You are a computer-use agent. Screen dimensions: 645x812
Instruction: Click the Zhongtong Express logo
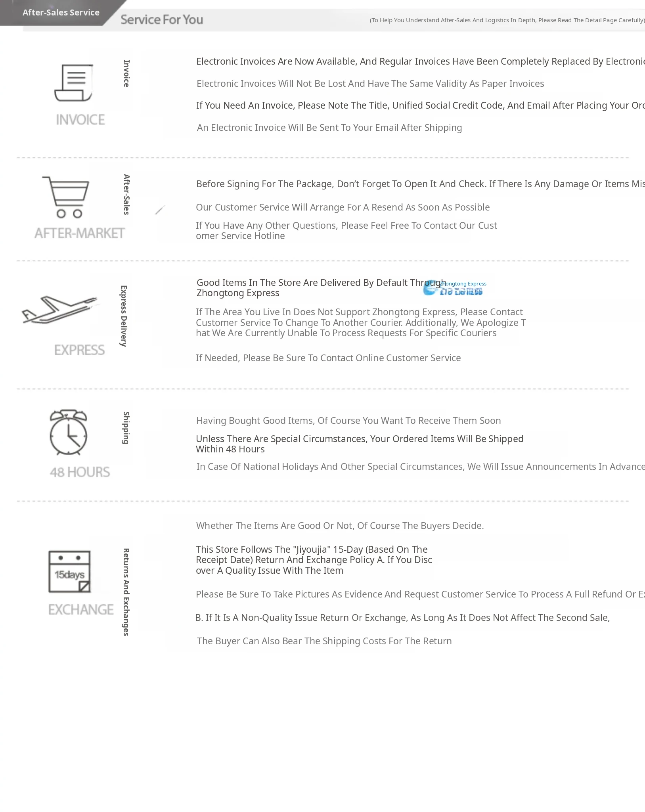tap(454, 289)
